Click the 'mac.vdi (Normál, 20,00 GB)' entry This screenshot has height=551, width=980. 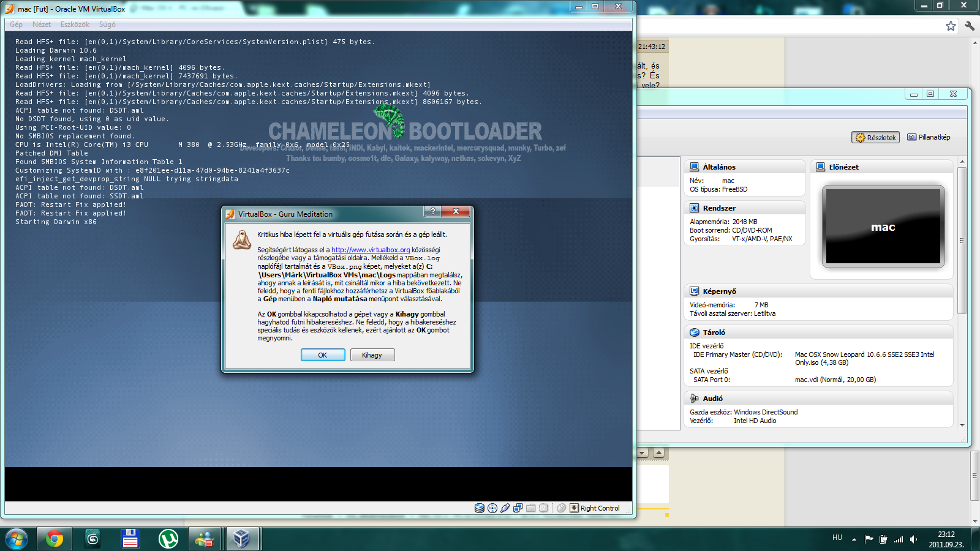(835, 380)
